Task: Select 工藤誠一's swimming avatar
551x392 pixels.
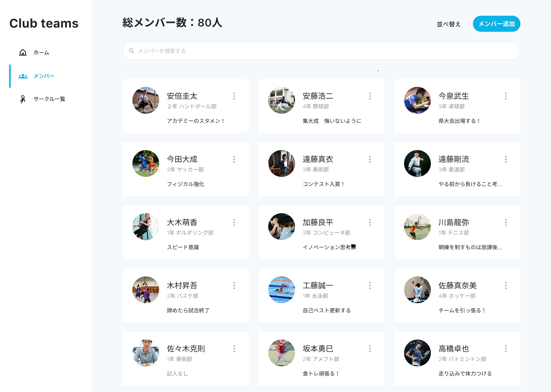Action: coord(281,290)
